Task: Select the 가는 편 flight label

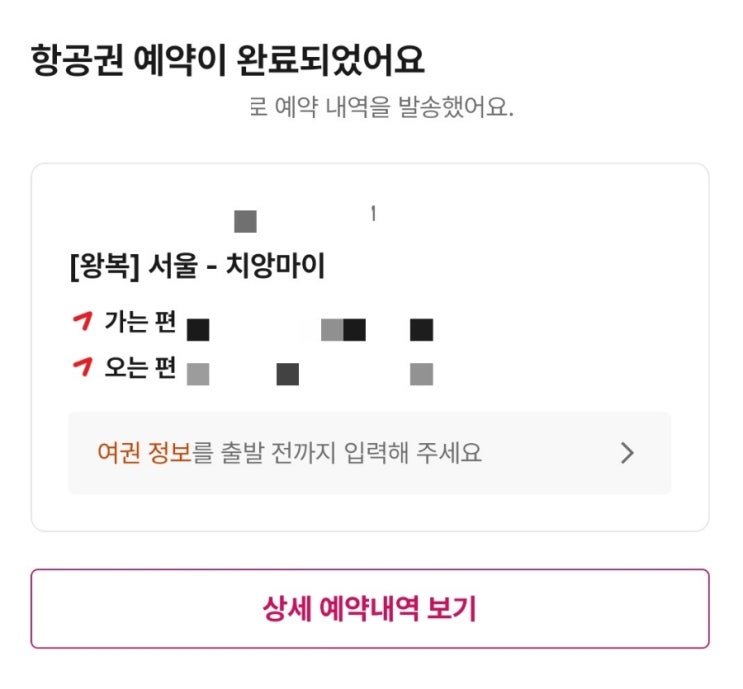Action: coord(140,323)
